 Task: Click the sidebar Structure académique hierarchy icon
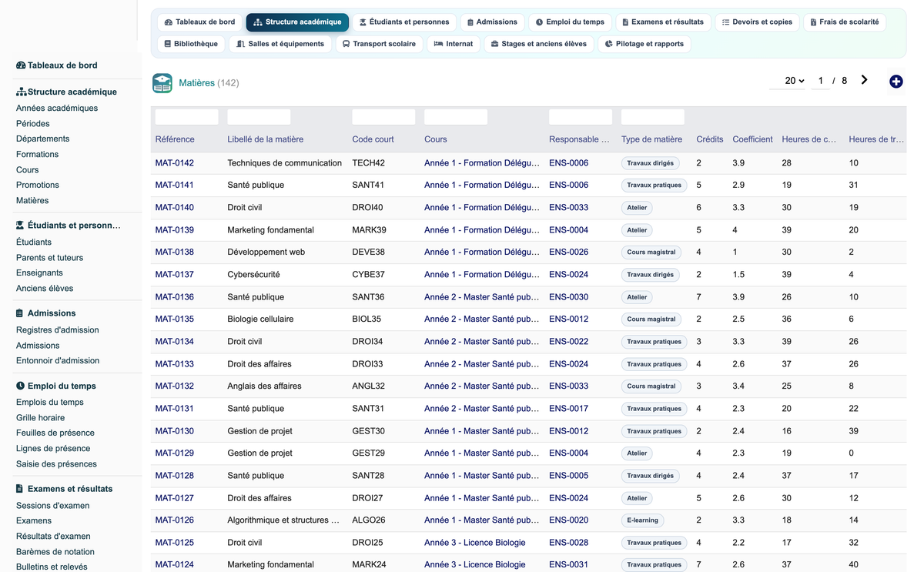[x=21, y=92]
